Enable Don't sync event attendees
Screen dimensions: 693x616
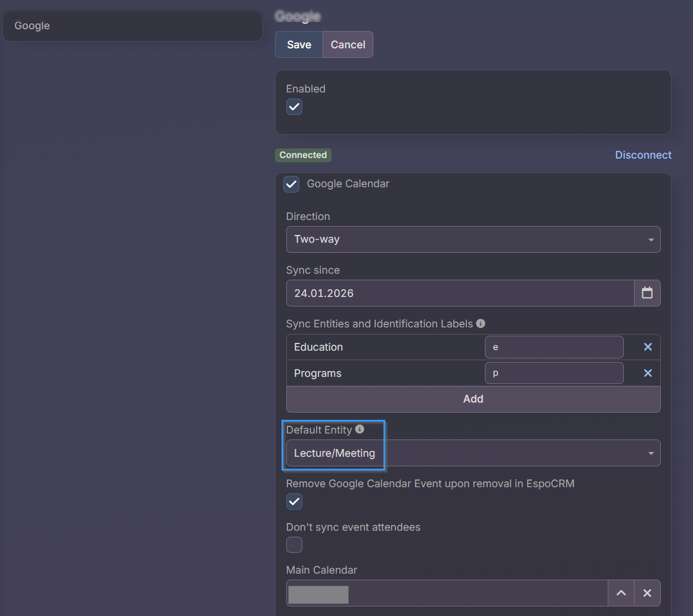click(x=294, y=544)
